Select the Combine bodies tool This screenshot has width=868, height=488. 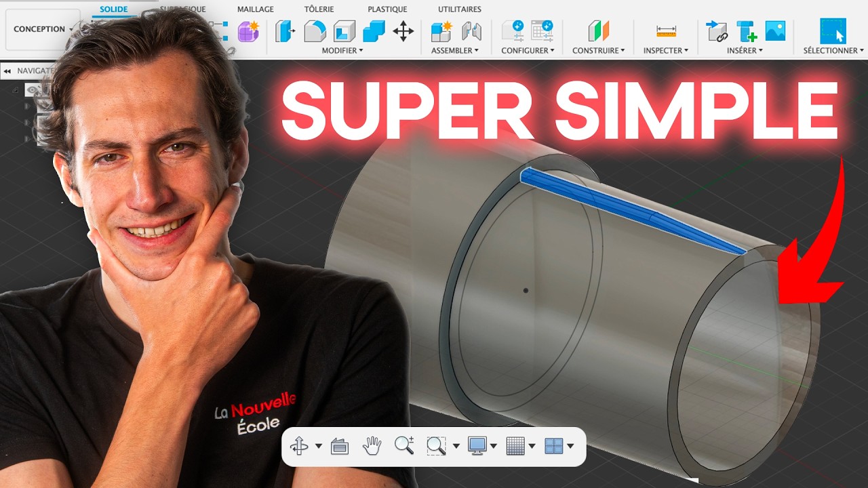pyautogui.click(x=374, y=31)
